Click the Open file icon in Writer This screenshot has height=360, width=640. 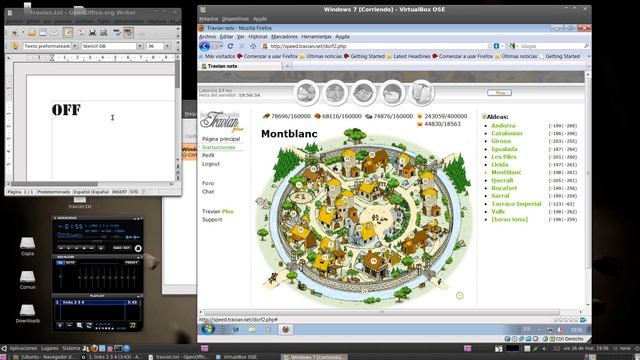pos(32,32)
